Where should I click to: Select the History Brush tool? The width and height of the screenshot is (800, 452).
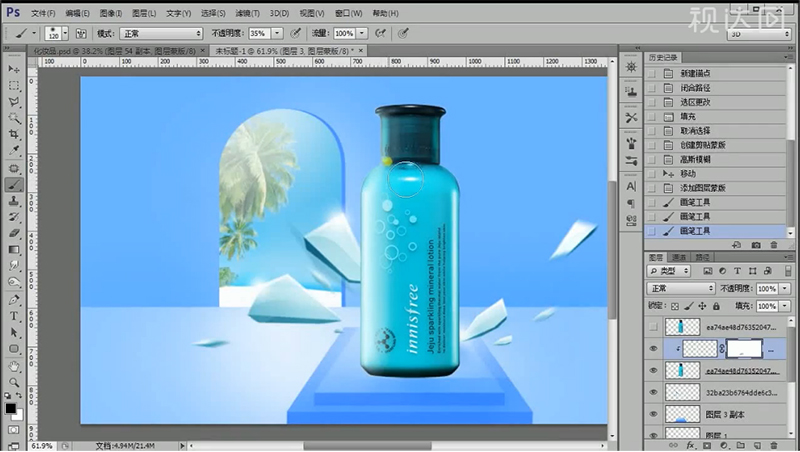click(x=14, y=217)
